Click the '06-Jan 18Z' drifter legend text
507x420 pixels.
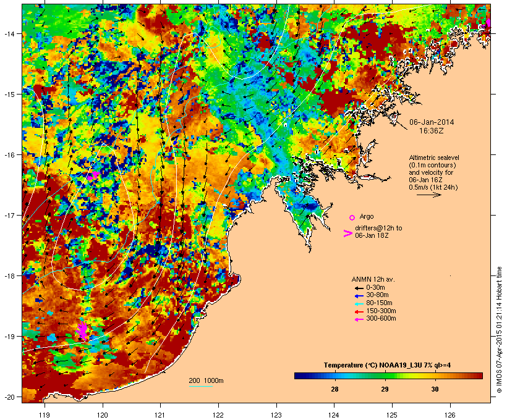372,235
